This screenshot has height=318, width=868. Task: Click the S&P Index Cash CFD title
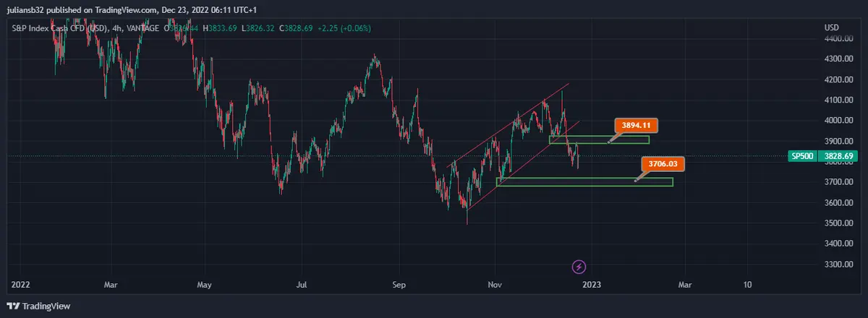[59, 28]
